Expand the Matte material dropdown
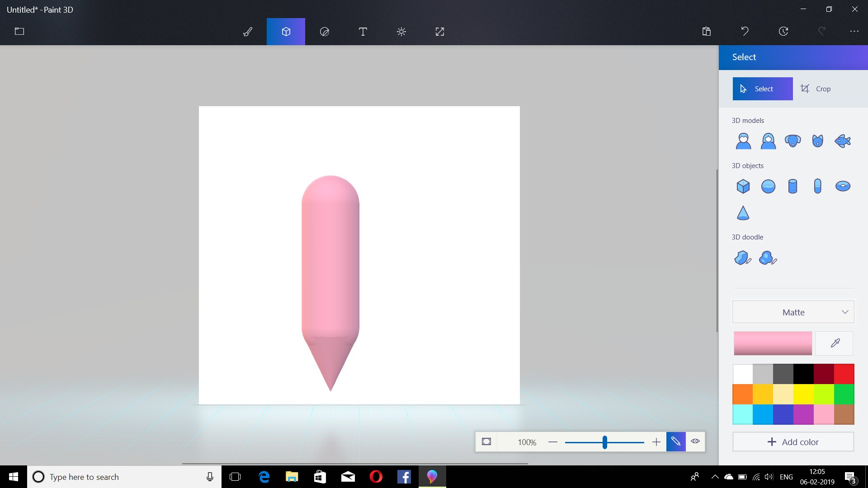Screen dimensions: 868x488 pyautogui.click(x=793, y=312)
